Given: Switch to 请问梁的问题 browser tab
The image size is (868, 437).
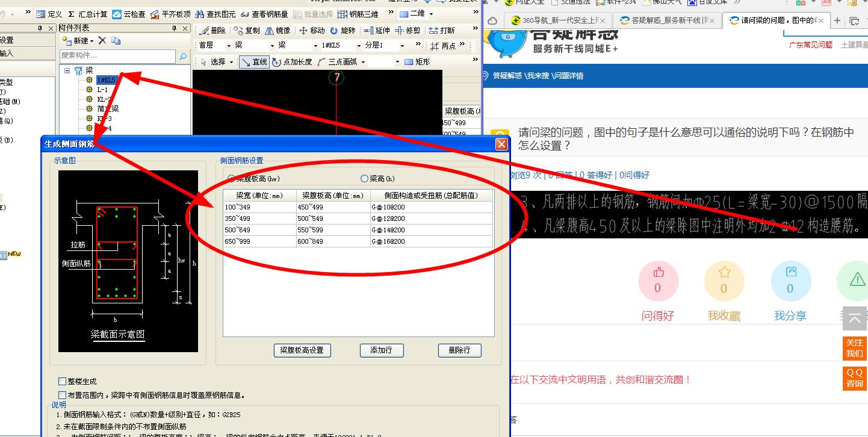Looking at the screenshot, I should [x=776, y=20].
